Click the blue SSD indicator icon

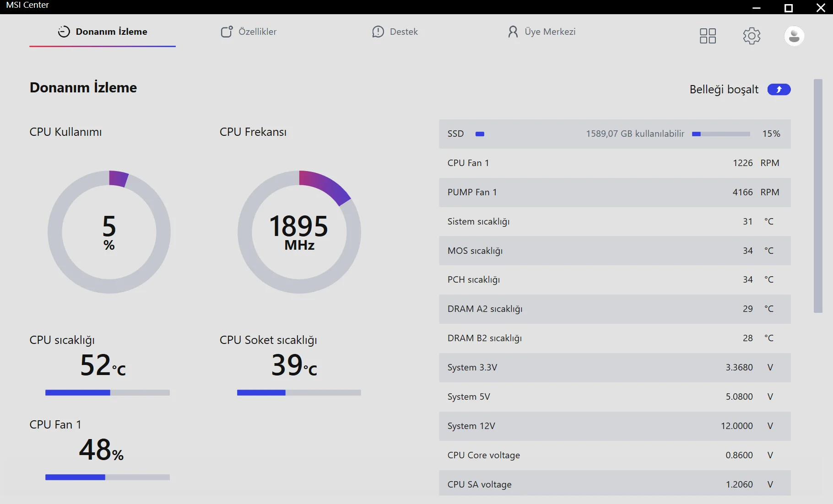pos(480,134)
